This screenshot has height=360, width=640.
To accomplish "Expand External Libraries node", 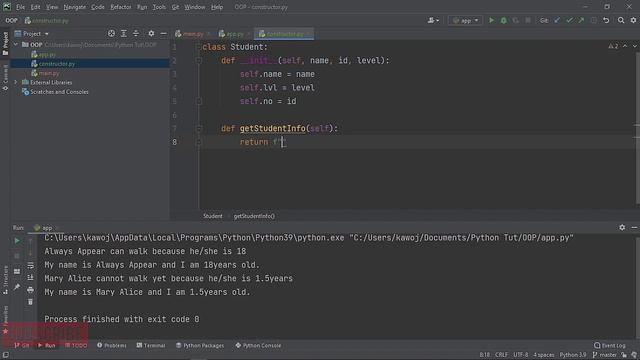I will point(16,82).
